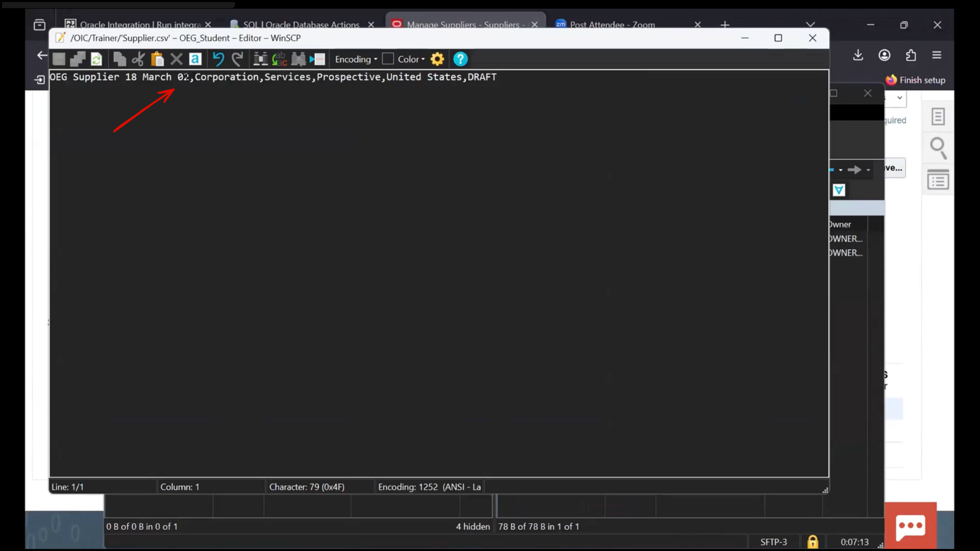Open editor preferences via the gear icon
This screenshot has width=980, height=551.
point(437,59)
